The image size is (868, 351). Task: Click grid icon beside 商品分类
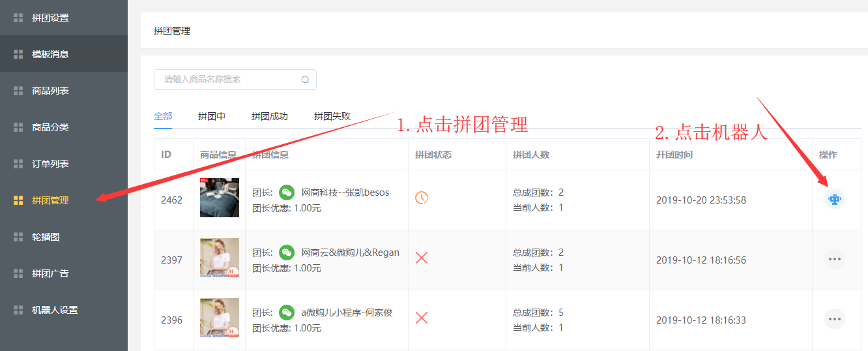coord(18,127)
